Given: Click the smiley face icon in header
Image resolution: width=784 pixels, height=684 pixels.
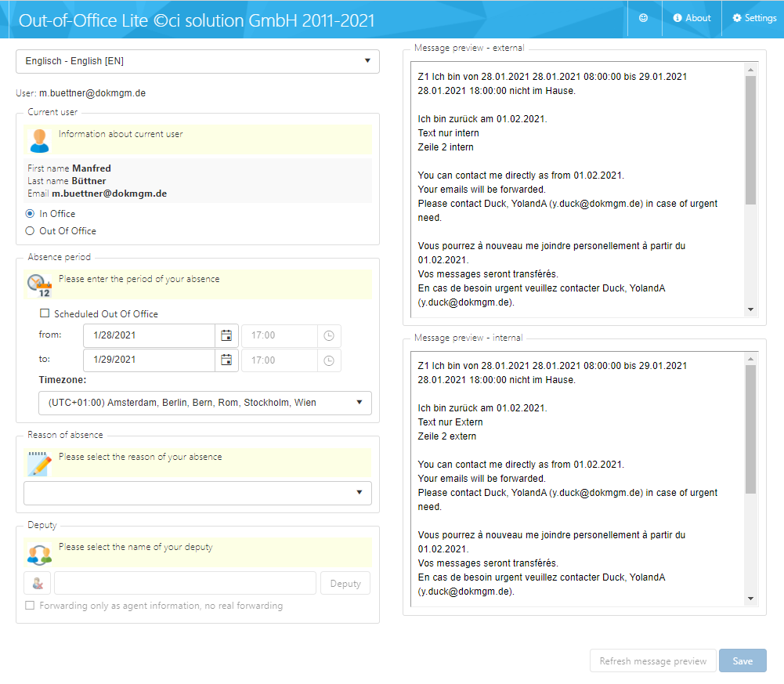Looking at the screenshot, I should [x=644, y=18].
